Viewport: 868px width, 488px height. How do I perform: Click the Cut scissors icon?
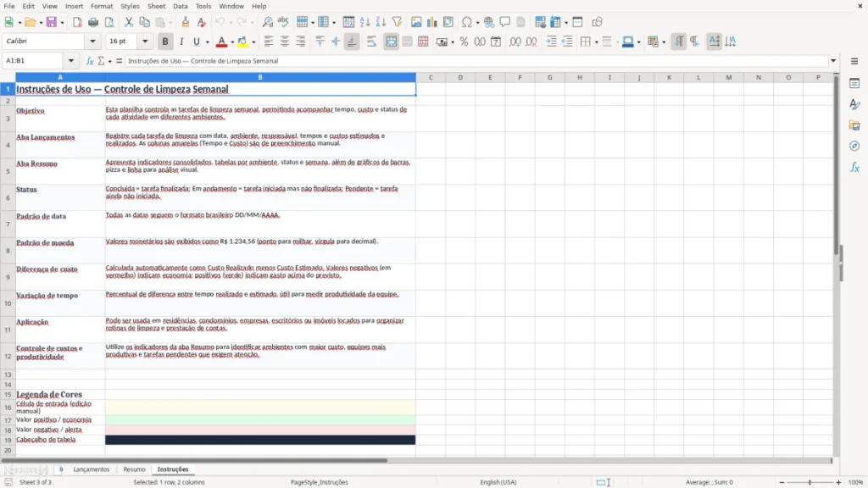(129, 22)
